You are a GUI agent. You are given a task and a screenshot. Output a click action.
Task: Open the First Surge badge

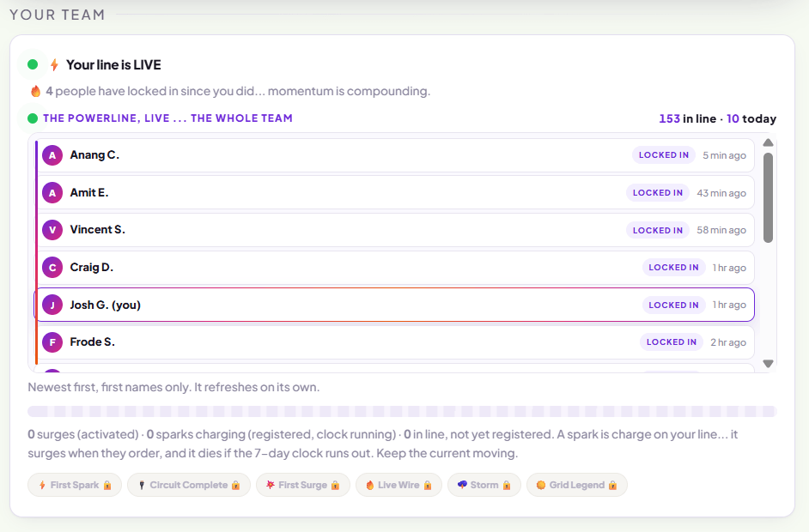coord(303,485)
